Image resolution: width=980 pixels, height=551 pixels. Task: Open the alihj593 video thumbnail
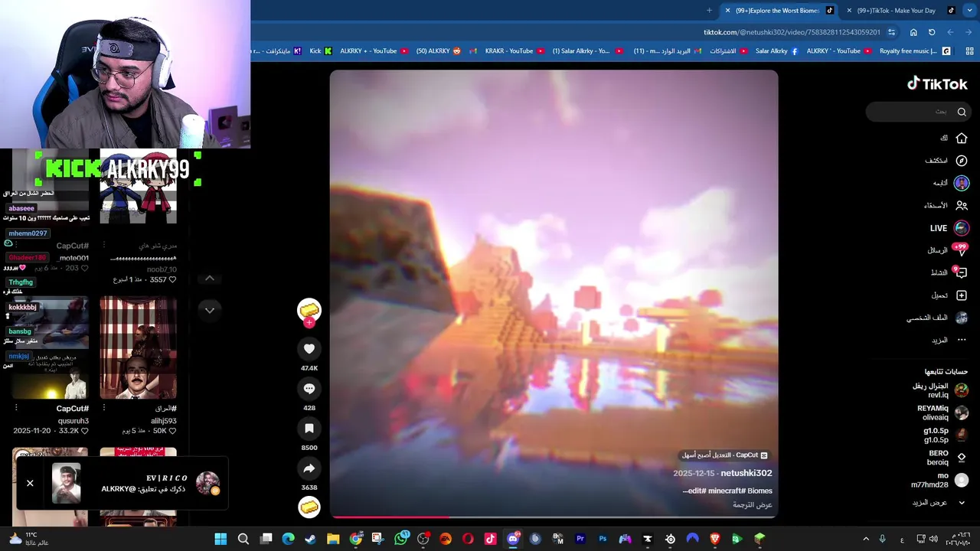pos(138,348)
